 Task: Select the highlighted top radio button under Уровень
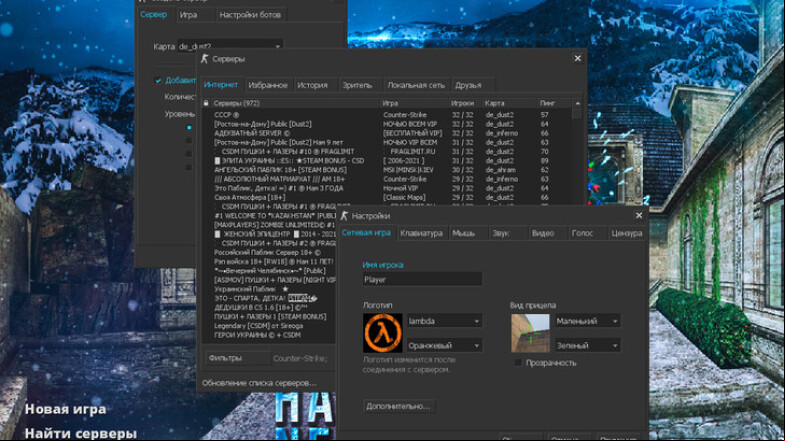(x=189, y=128)
